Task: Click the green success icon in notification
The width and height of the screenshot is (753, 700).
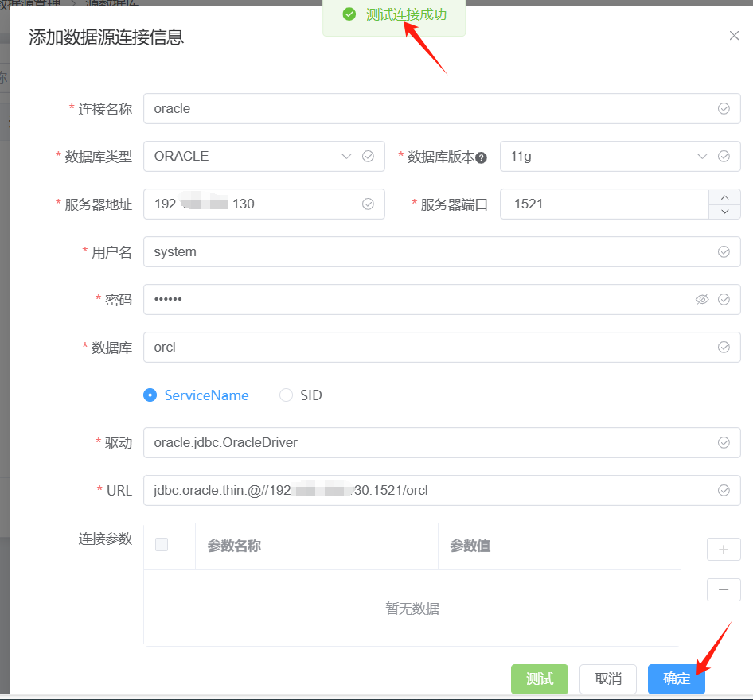Action: (x=349, y=14)
